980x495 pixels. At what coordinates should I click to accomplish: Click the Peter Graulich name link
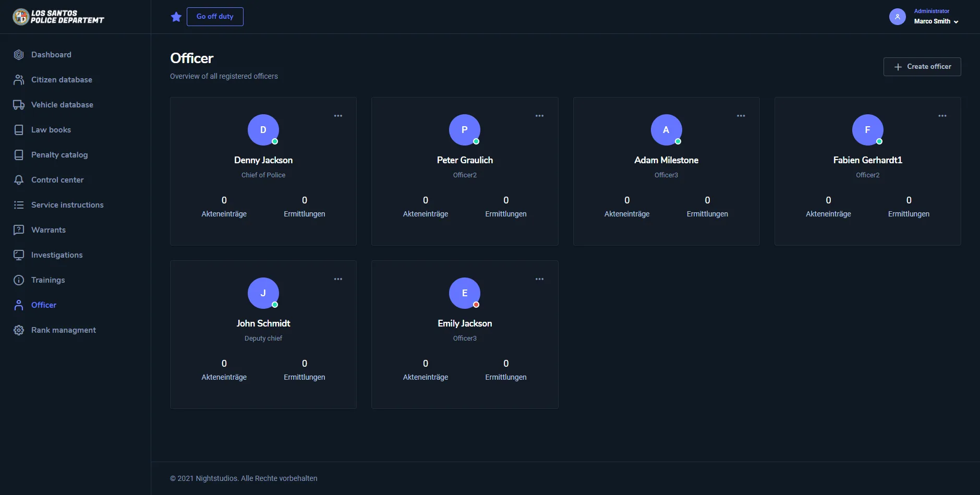pos(465,160)
